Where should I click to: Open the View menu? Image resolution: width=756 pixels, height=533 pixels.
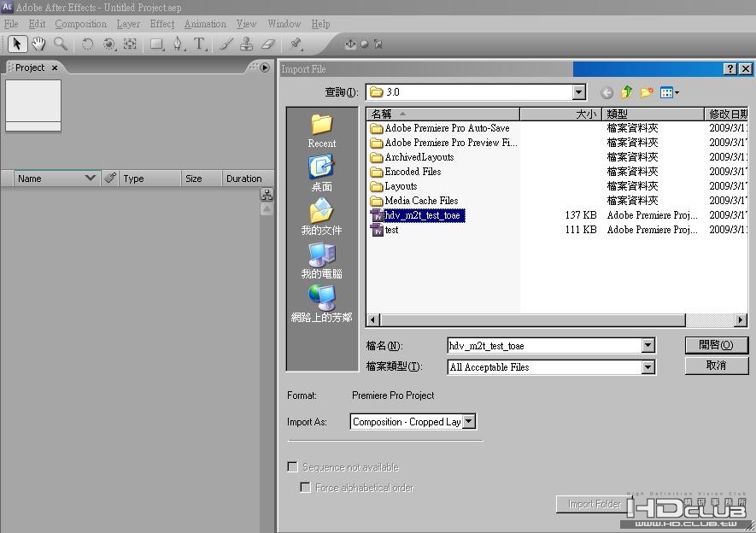pos(246,24)
